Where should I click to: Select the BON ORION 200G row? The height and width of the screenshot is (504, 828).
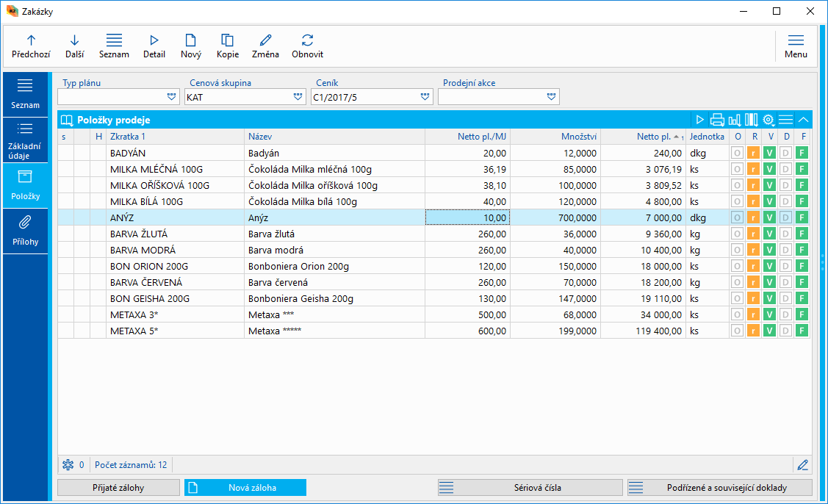coord(175,266)
